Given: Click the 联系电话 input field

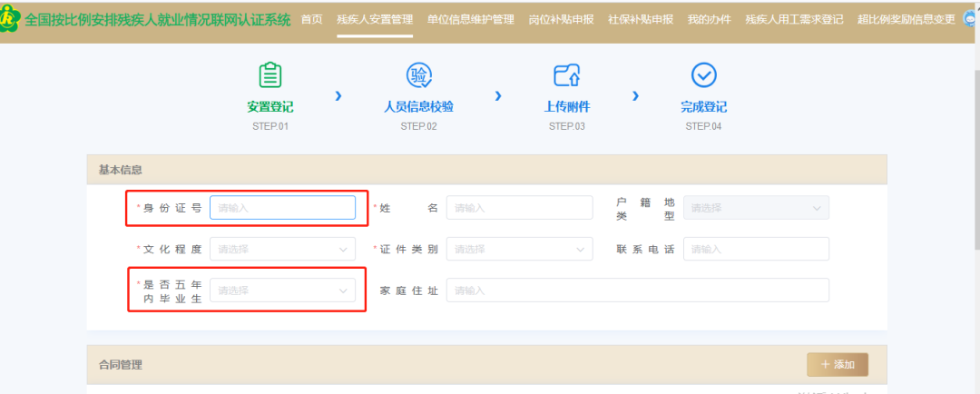Looking at the screenshot, I should click(x=756, y=249).
